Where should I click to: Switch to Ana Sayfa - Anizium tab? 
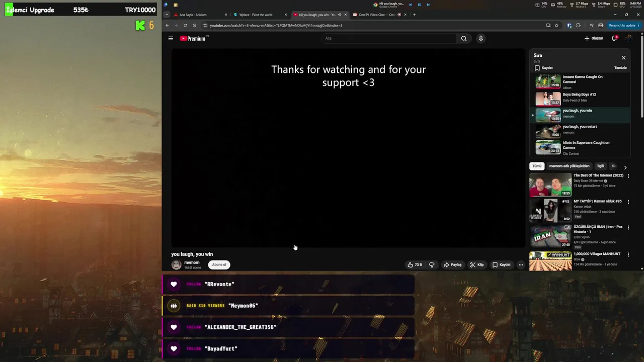pyautogui.click(x=200, y=15)
